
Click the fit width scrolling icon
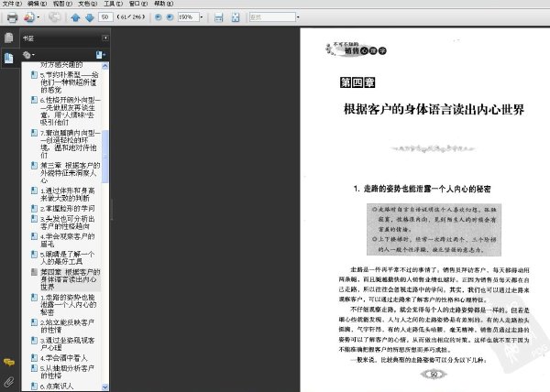click(218, 17)
